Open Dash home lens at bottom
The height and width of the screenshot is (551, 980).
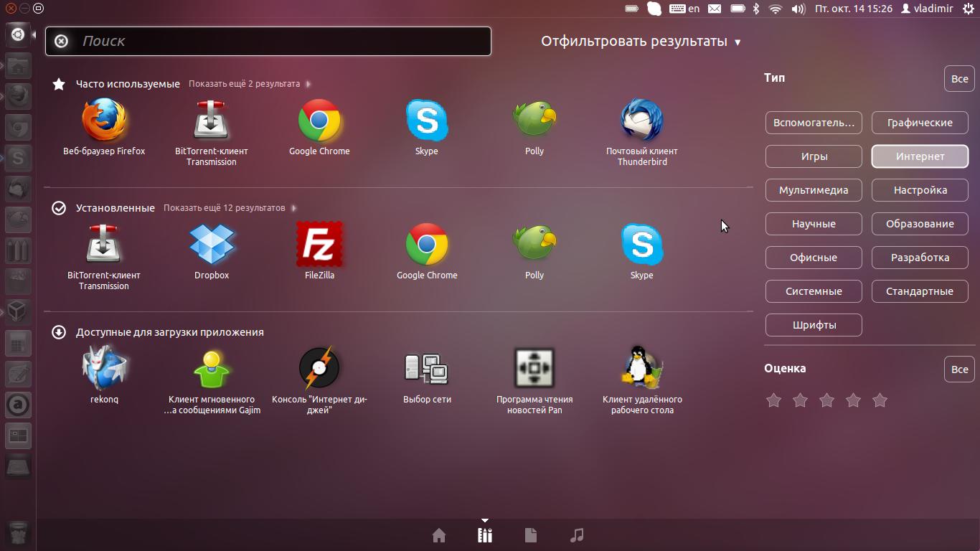click(439, 535)
